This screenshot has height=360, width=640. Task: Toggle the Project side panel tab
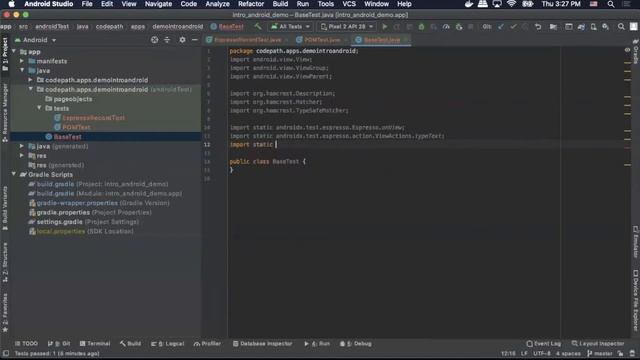(5, 54)
